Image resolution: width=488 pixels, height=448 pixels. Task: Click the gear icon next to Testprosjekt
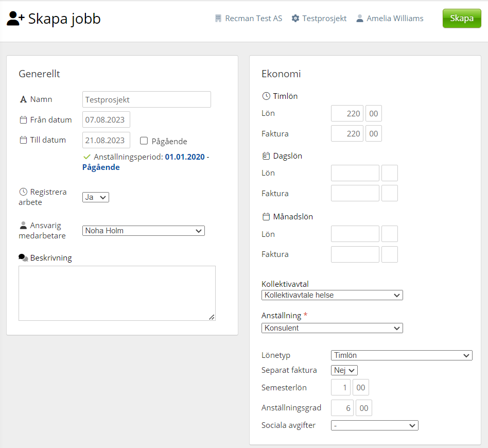[295, 19]
